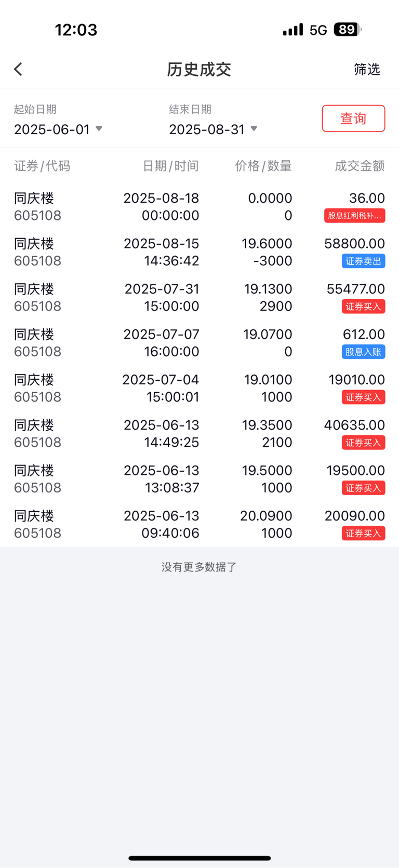Tap the 成交金额 column header
This screenshot has height=868, width=399.
pyautogui.click(x=360, y=166)
